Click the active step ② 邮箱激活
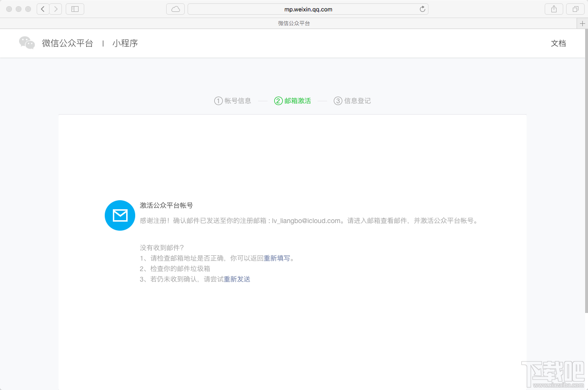This screenshot has width=588, height=390. 293,100
